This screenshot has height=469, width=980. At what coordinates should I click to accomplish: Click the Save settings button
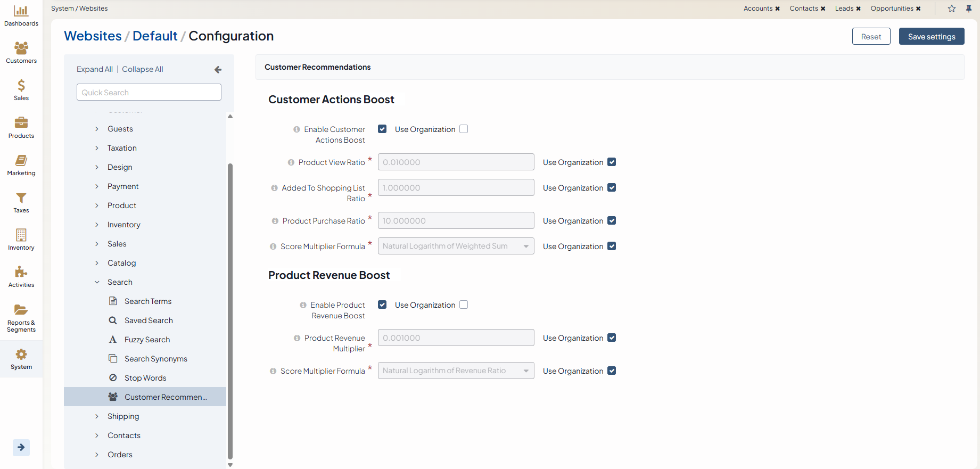coord(931,37)
